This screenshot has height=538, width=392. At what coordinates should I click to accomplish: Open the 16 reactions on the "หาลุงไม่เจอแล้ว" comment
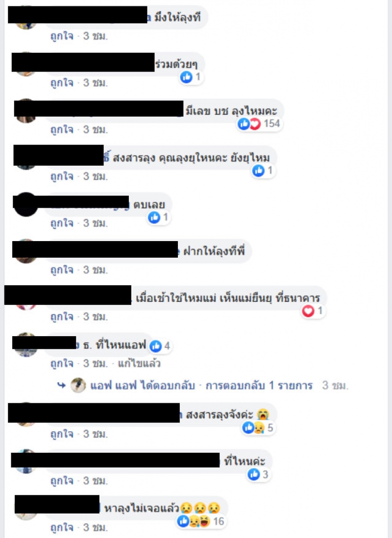(x=201, y=521)
